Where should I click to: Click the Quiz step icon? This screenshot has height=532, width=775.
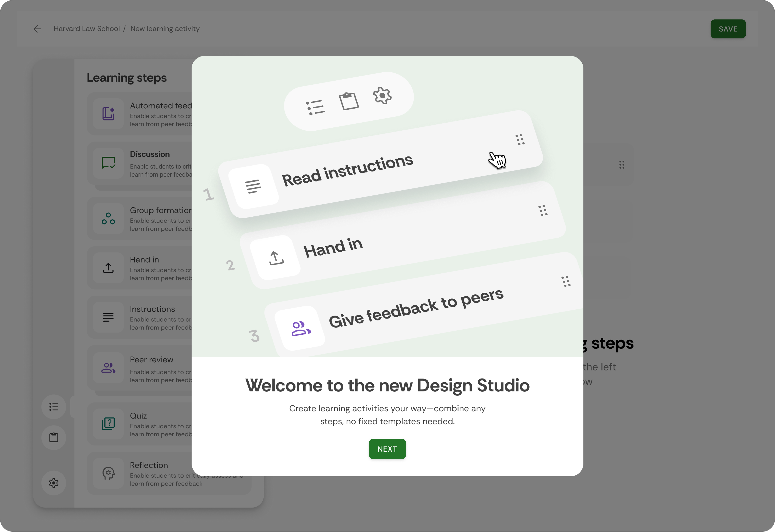click(x=108, y=424)
